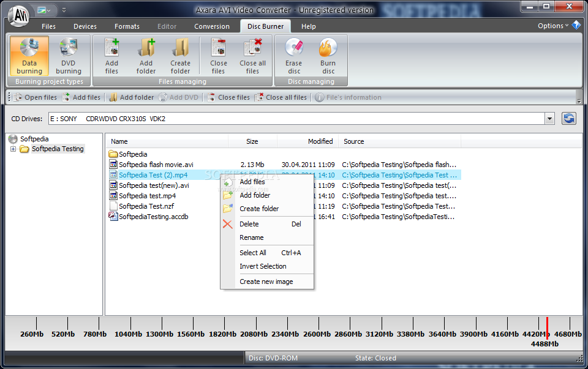Open the CD Drives combo box dropdown
The width and height of the screenshot is (588, 369).
pos(550,119)
